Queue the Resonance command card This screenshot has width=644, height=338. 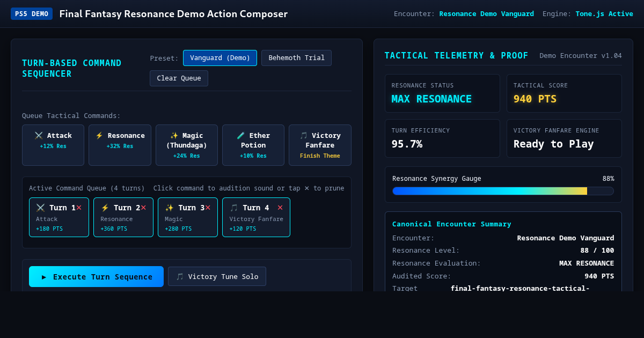(120, 145)
